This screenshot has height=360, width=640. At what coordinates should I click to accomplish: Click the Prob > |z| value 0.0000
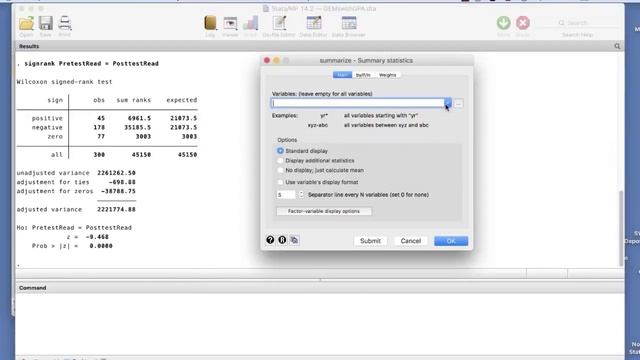click(x=101, y=246)
